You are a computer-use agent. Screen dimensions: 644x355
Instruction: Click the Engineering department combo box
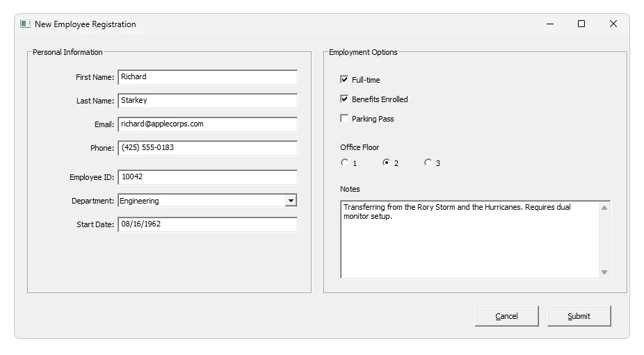(x=202, y=201)
